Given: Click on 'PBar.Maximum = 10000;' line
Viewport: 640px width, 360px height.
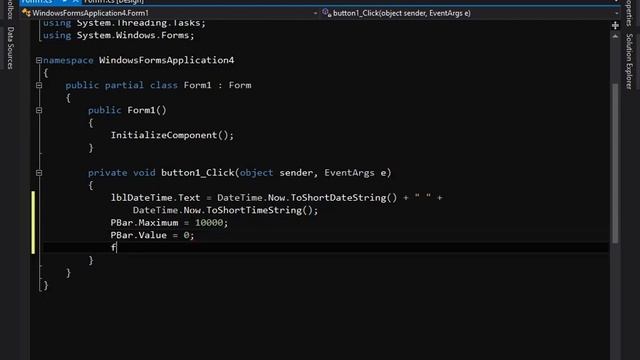Looking at the screenshot, I should tap(169, 223).
